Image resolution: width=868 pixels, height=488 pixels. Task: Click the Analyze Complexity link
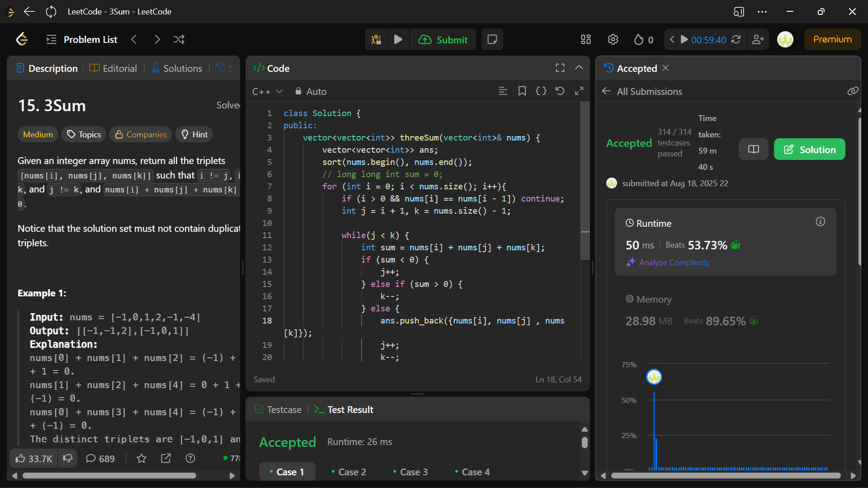(674, 263)
